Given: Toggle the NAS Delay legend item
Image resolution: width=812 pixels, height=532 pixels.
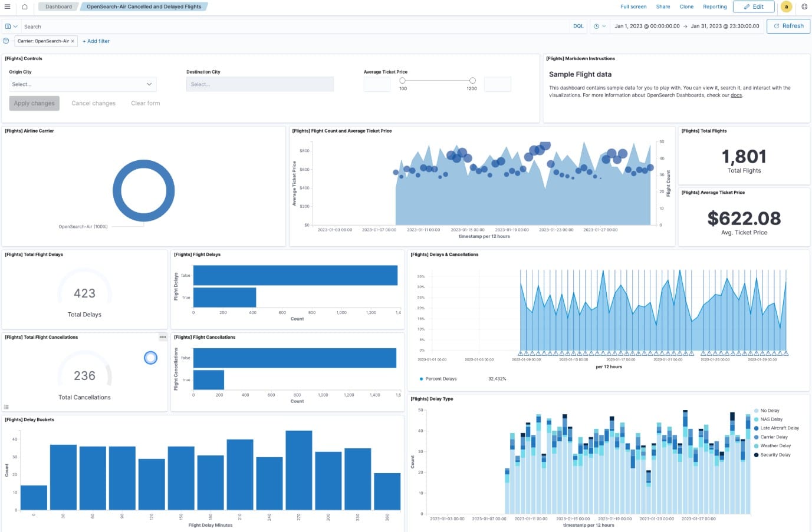Looking at the screenshot, I should click(771, 419).
